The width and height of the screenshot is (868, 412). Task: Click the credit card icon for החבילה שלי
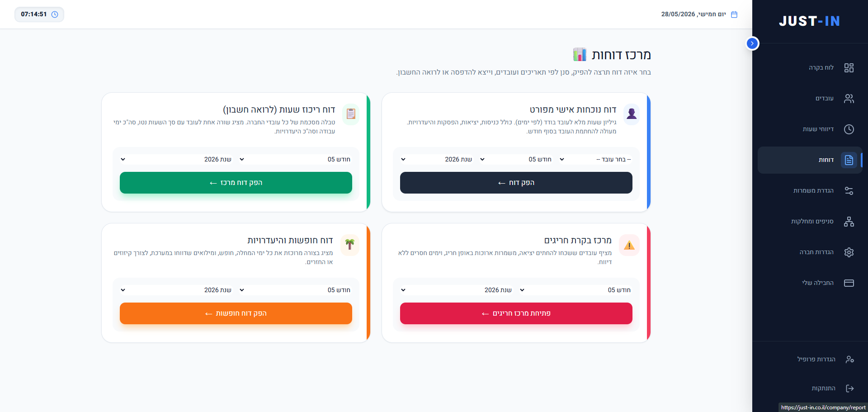pos(849,283)
